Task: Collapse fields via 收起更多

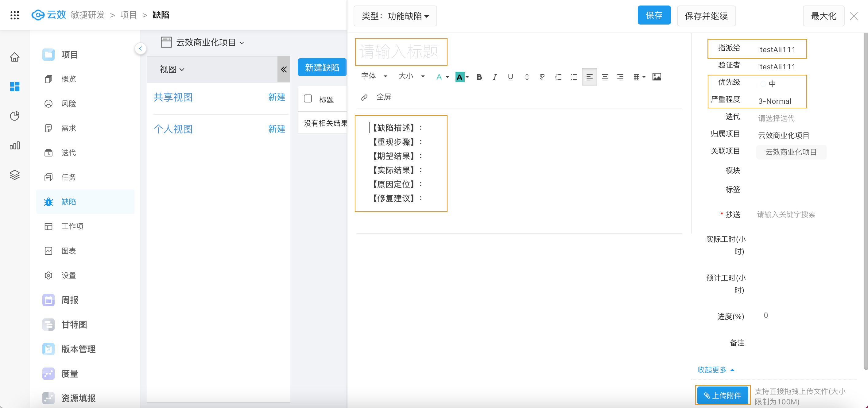Action: pyautogui.click(x=716, y=370)
